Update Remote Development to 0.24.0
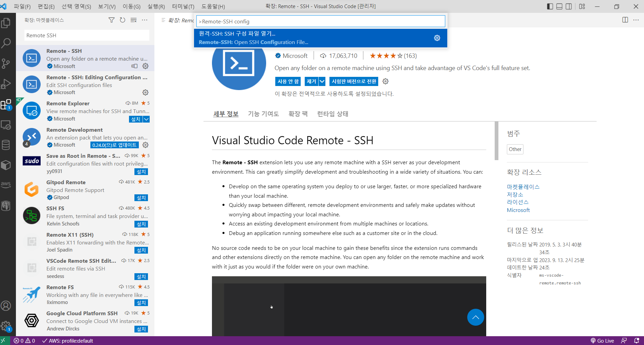The height and width of the screenshot is (345, 644). tap(114, 145)
